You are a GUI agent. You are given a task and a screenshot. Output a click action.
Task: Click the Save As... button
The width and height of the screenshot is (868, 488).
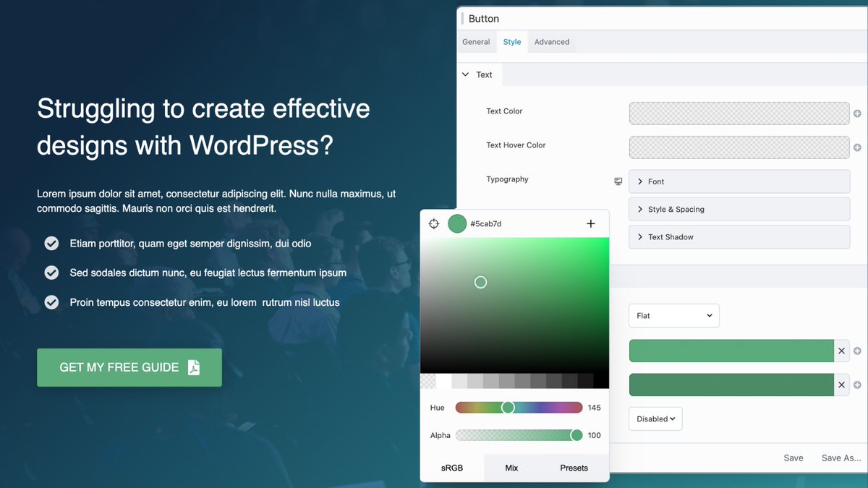pos(841,458)
